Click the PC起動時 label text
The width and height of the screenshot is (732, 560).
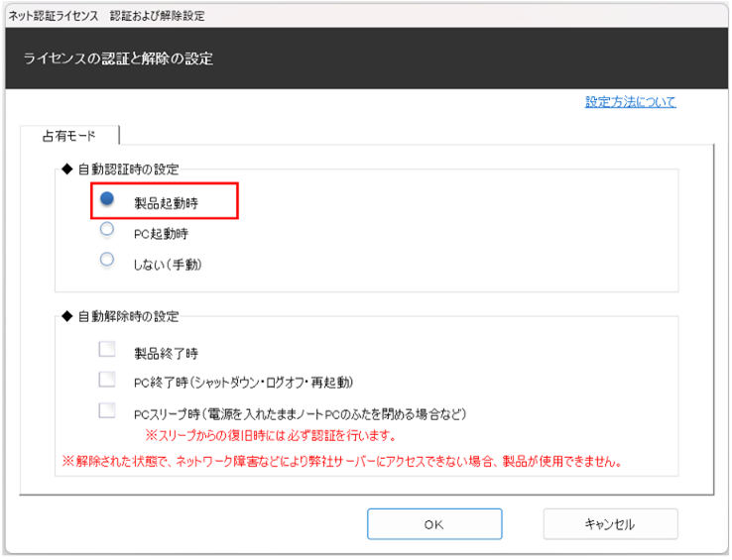coord(161,234)
